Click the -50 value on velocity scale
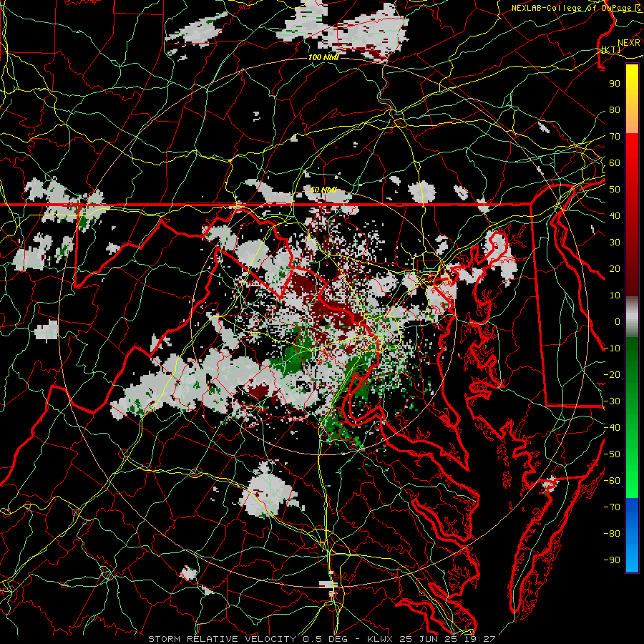Image resolution: width=644 pixels, height=644 pixels. click(612, 454)
